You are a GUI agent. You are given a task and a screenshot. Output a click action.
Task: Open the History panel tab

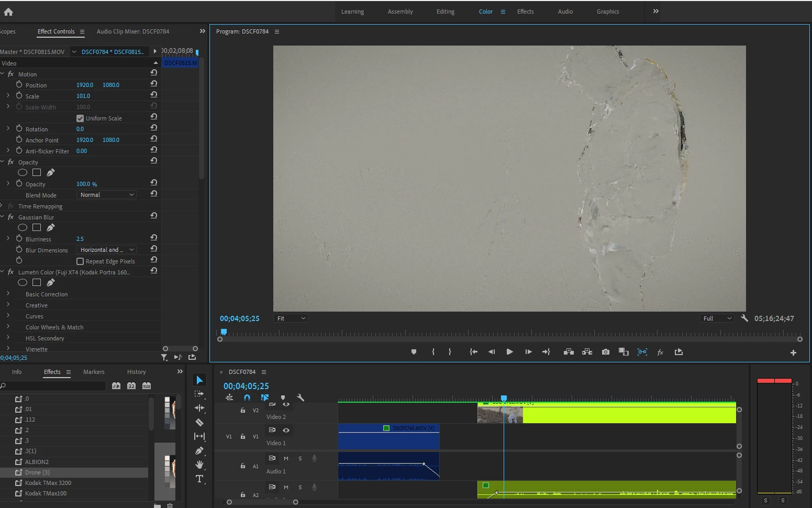pos(136,372)
